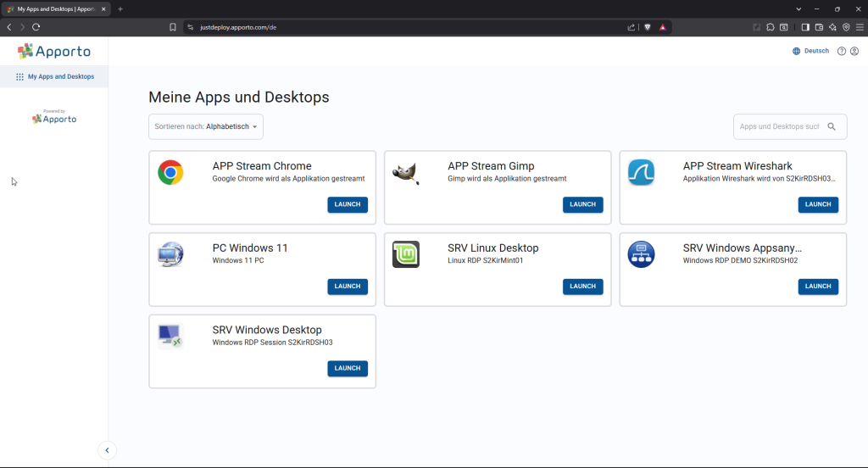Viewport: 868px width, 468px height.
Task: Open the Deutsch language selector
Action: click(x=810, y=51)
